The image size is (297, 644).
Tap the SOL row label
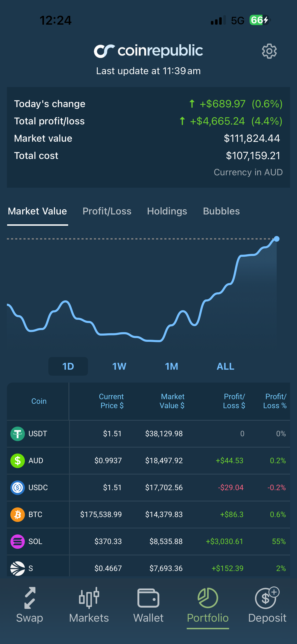click(35, 542)
